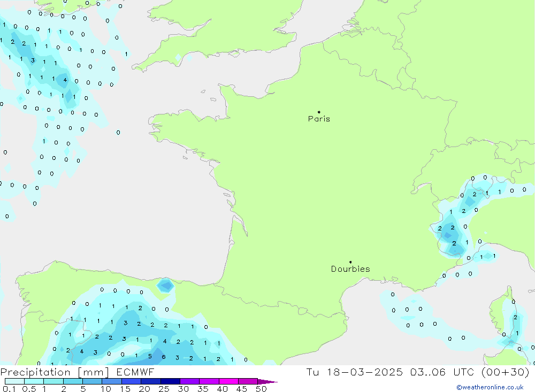Click the precipitation value '6' over Spain
535x392 pixels.
coord(164,357)
